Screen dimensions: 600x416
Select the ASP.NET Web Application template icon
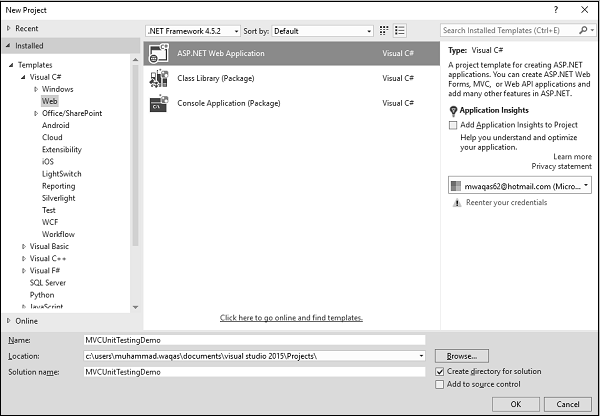159,53
